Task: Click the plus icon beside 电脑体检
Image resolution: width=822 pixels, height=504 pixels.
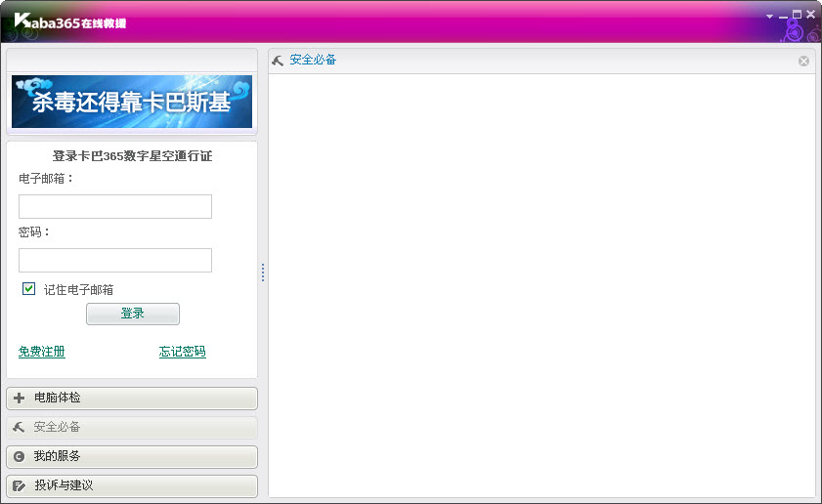Action: pos(19,399)
